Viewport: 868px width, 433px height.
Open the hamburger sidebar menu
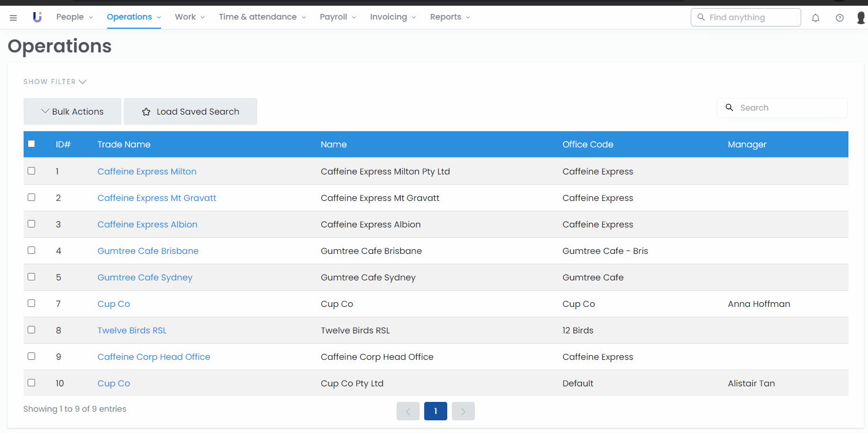point(13,18)
